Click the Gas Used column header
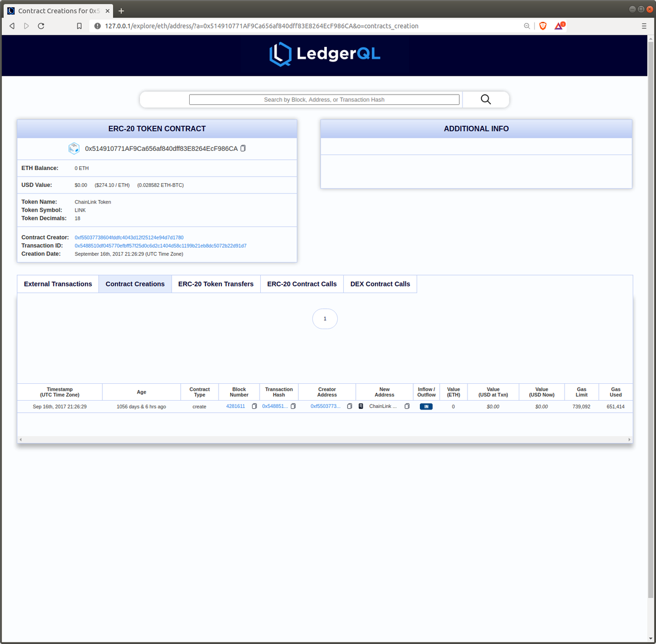The height and width of the screenshot is (644, 656). (x=616, y=392)
